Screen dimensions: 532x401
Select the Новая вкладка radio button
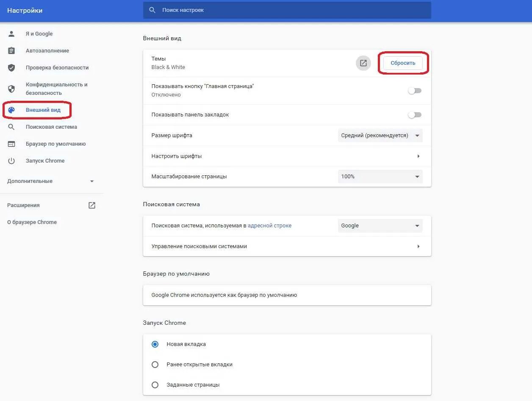point(155,344)
